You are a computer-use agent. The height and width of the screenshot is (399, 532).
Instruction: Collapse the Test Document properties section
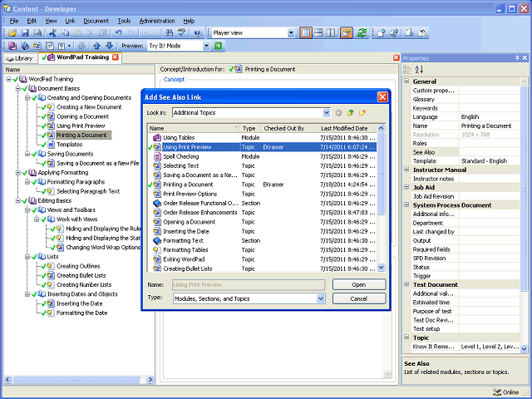(406, 284)
